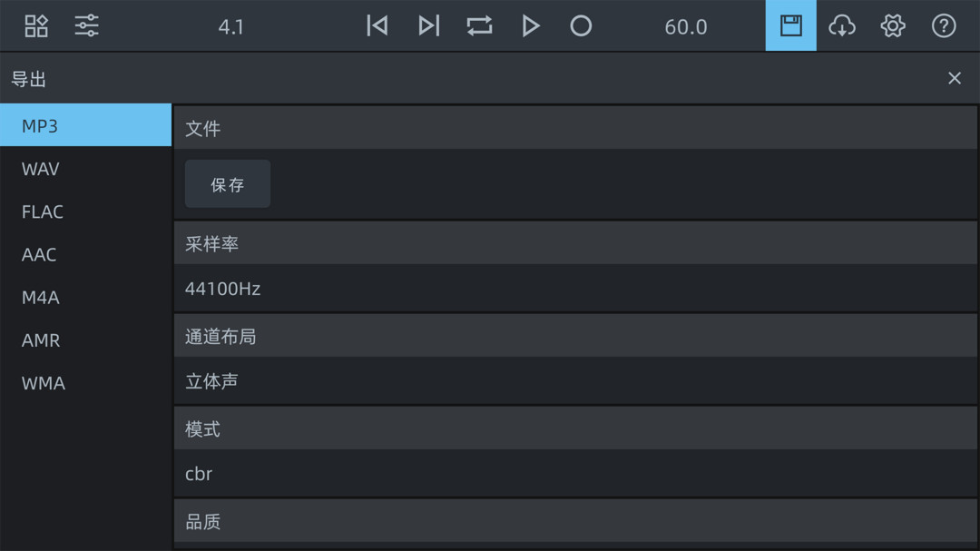This screenshot has width=980, height=551.
Task: Change the 44100Hz sample rate option
Action: point(575,289)
